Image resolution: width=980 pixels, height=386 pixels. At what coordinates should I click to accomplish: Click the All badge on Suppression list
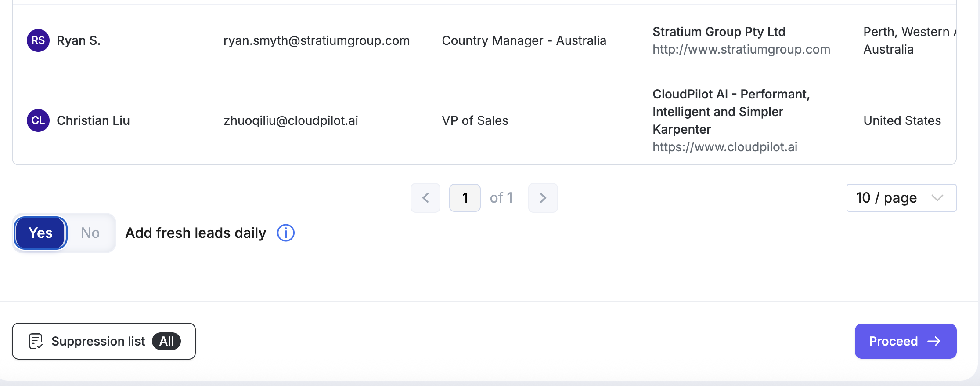166,341
